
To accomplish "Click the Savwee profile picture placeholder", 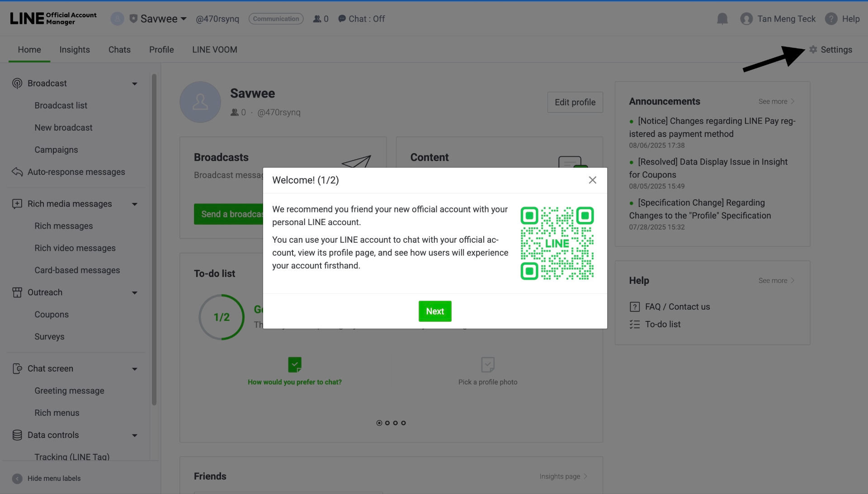I will [200, 102].
